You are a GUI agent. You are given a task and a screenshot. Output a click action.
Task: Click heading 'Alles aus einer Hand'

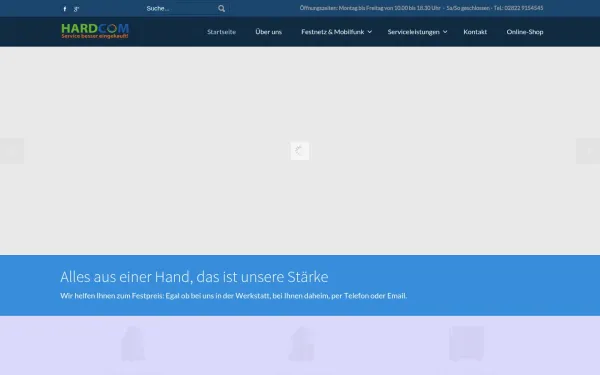194,277
